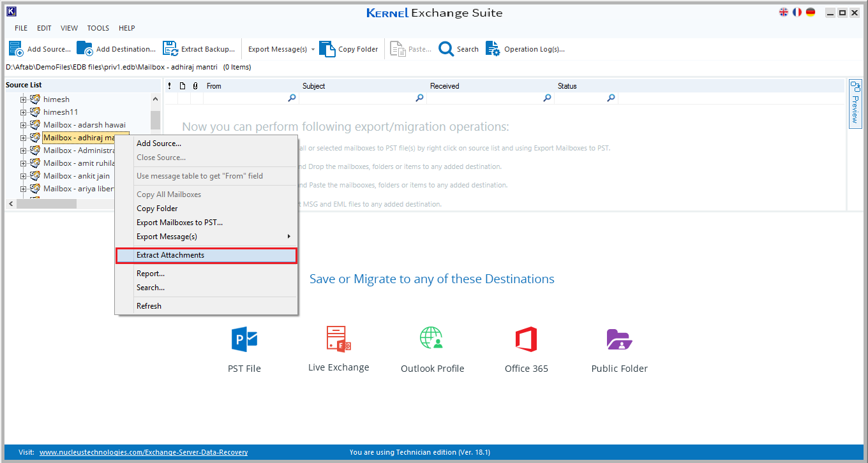Viewport: 868px width, 463px height.
Task: Click Source List scroll up arrow
Action: click(x=155, y=99)
